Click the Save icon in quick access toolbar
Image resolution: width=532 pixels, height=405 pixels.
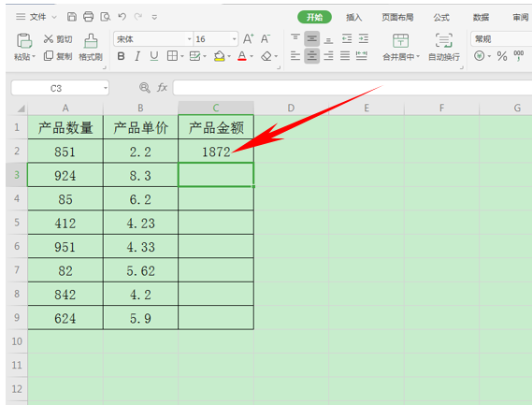coord(72,17)
